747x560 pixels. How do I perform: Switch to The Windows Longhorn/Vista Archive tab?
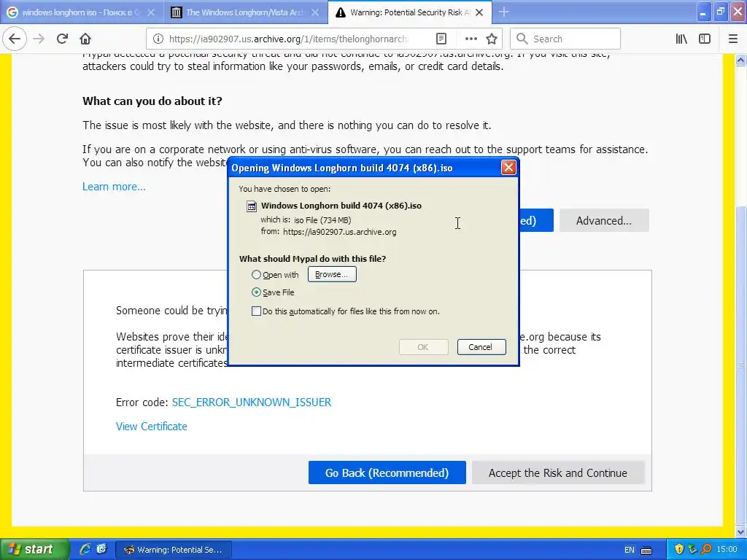pyautogui.click(x=246, y=12)
